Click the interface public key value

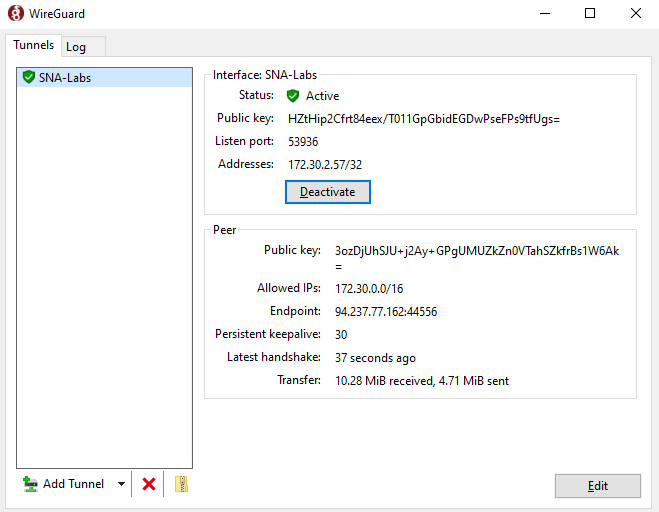[x=424, y=119]
